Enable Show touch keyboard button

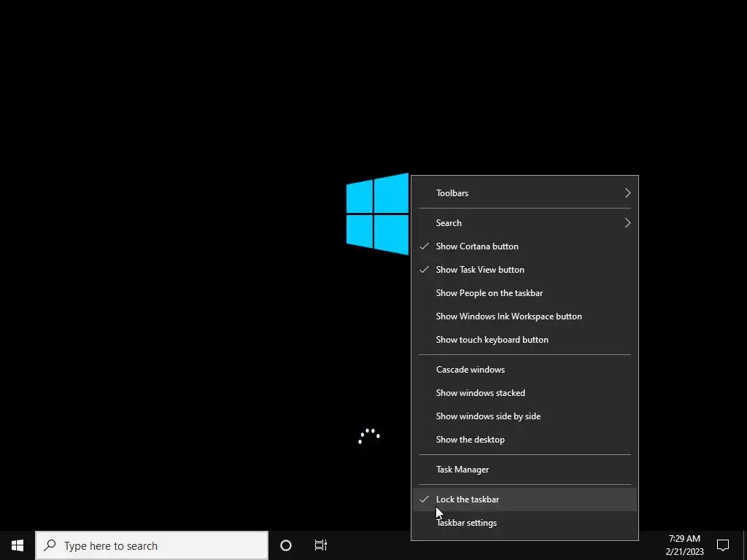pyautogui.click(x=525, y=340)
